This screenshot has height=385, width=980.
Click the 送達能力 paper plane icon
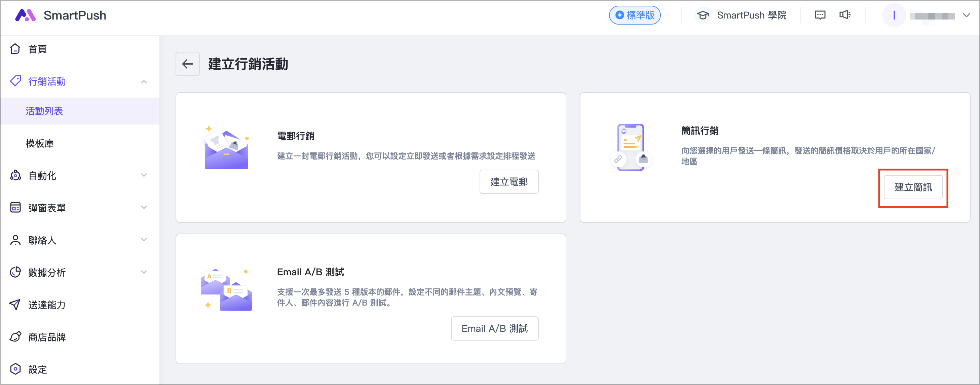click(x=15, y=305)
